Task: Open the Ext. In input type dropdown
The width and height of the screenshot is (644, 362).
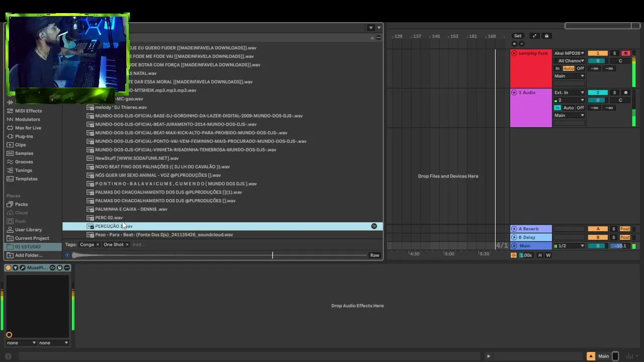Action: click(569, 93)
